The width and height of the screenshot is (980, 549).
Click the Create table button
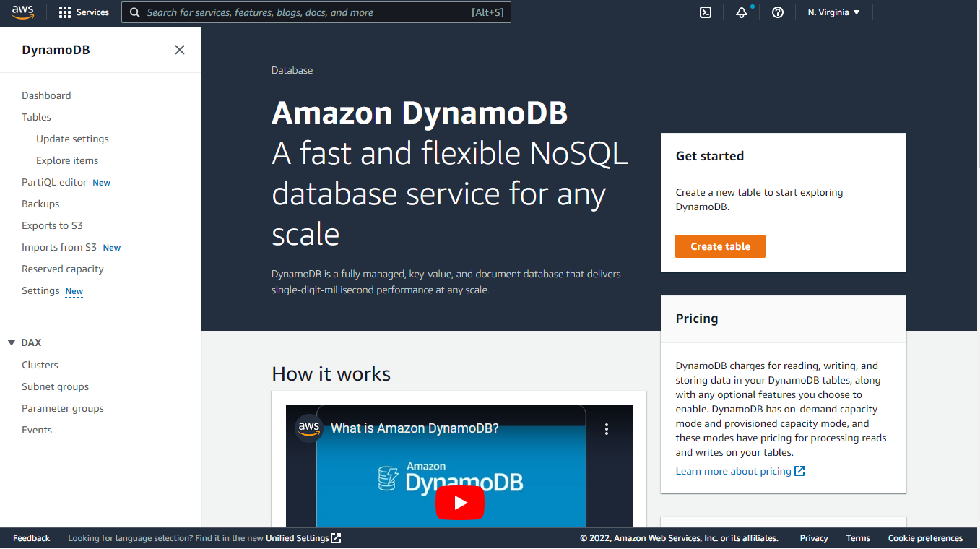(720, 246)
